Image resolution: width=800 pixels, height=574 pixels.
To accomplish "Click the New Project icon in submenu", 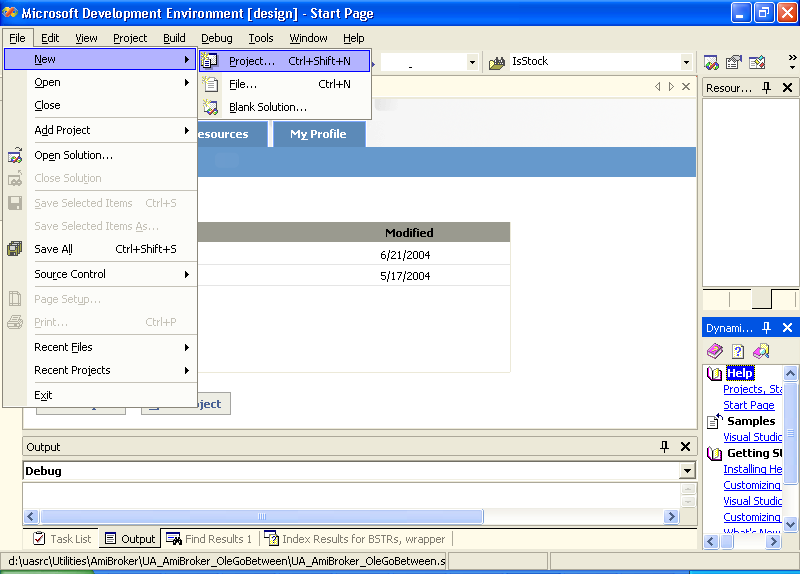I will click(x=209, y=61).
